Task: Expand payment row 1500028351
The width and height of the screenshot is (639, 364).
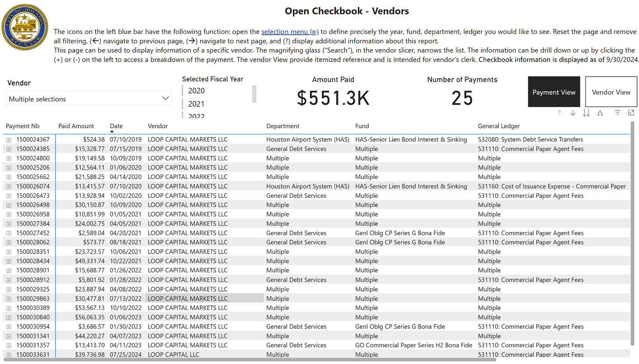Action: [9, 252]
